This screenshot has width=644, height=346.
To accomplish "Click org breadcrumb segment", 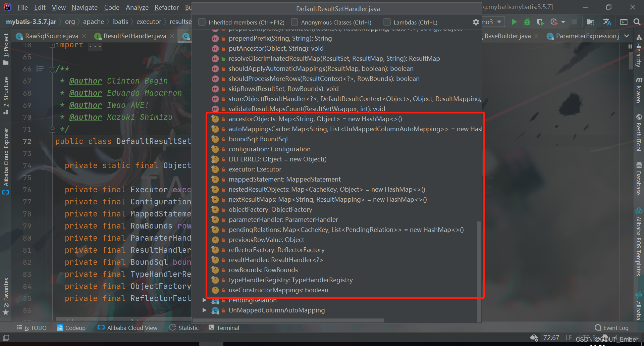I will tap(70, 22).
